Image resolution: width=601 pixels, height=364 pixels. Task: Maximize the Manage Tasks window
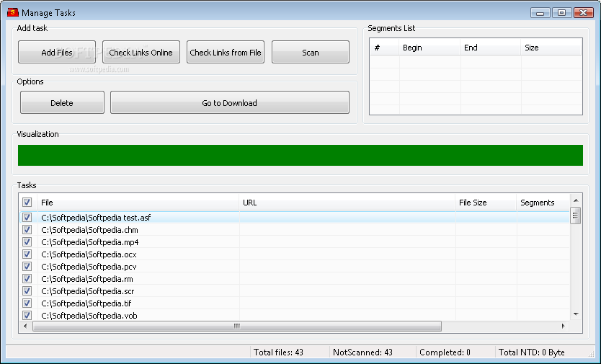(x=562, y=13)
